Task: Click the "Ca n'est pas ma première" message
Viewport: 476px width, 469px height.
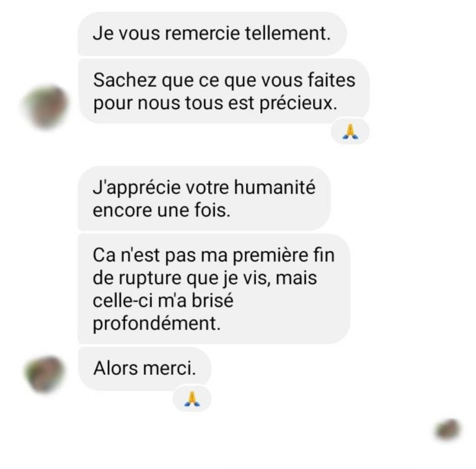Action: click(214, 289)
